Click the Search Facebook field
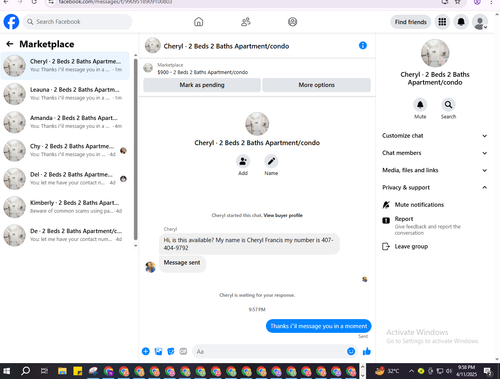500x379 pixels. pos(77,22)
